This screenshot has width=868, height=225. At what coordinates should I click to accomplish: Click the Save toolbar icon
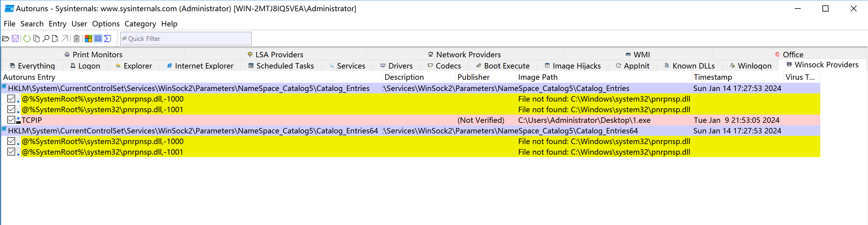coord(15,39)
